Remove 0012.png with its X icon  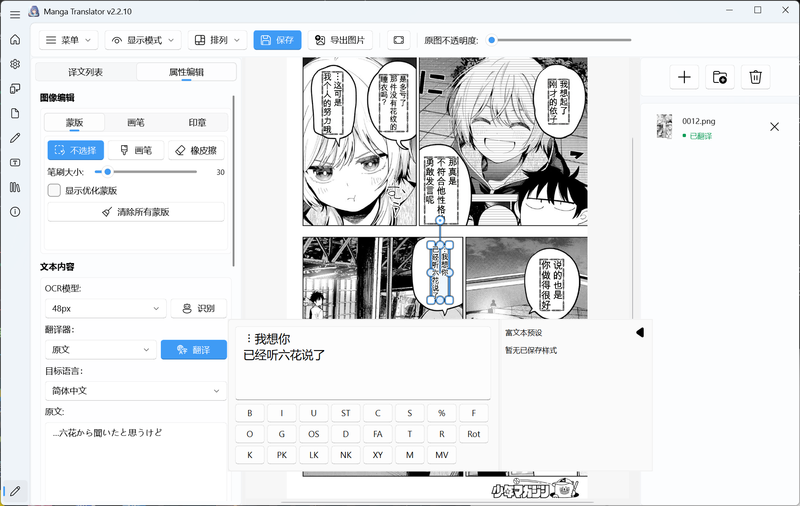click(x=774, y=126)
